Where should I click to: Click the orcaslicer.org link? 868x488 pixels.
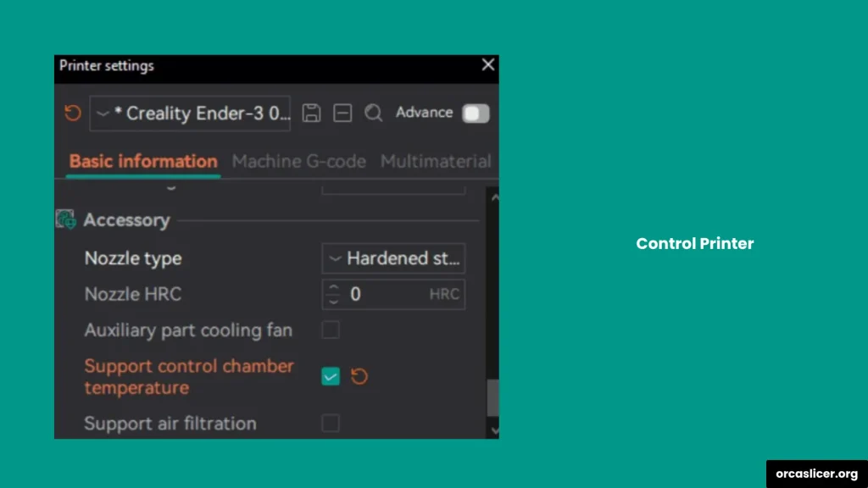coord(816,474)
